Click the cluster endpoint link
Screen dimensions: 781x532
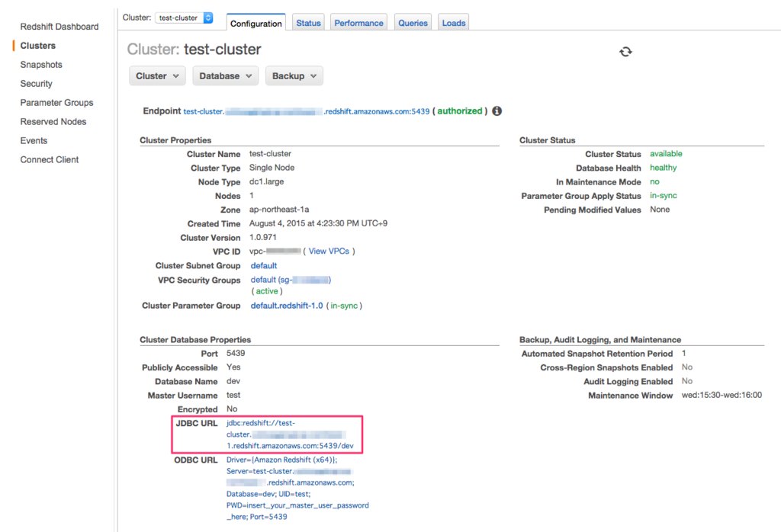[307, 111]
